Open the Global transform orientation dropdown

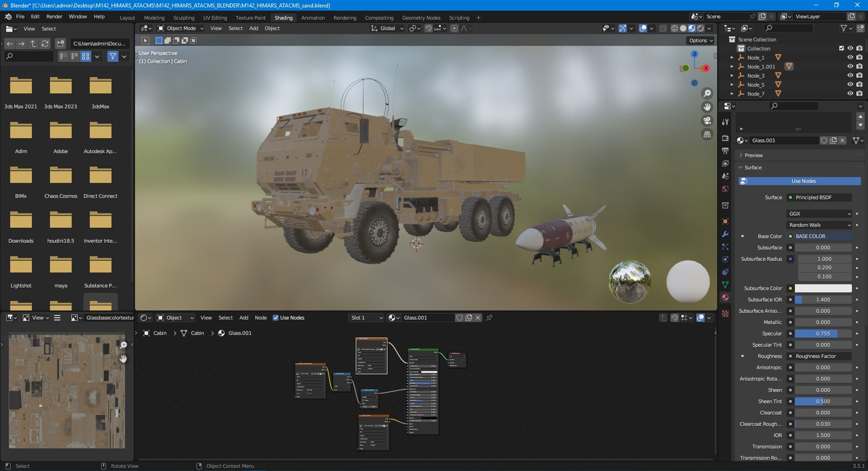point(387,28)
